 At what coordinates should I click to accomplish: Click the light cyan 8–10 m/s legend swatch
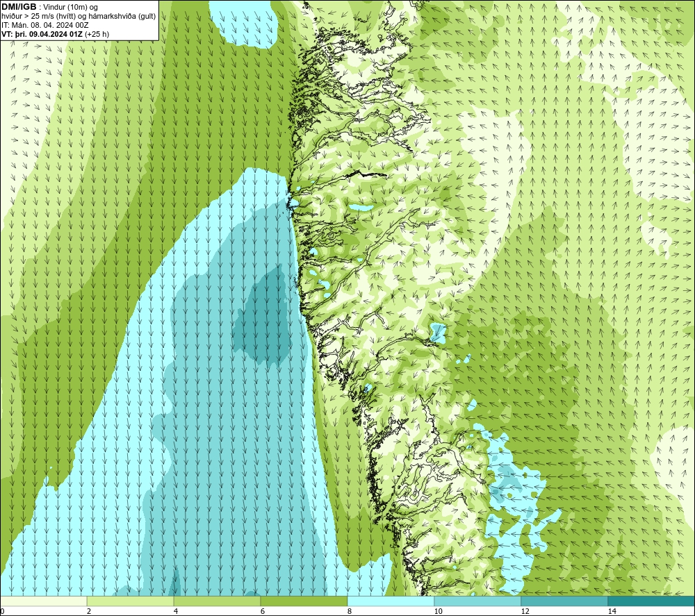click(391, 601)
